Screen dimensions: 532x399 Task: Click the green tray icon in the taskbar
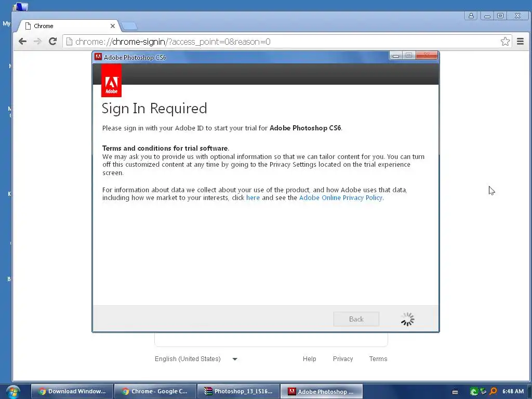click(474, 392)
